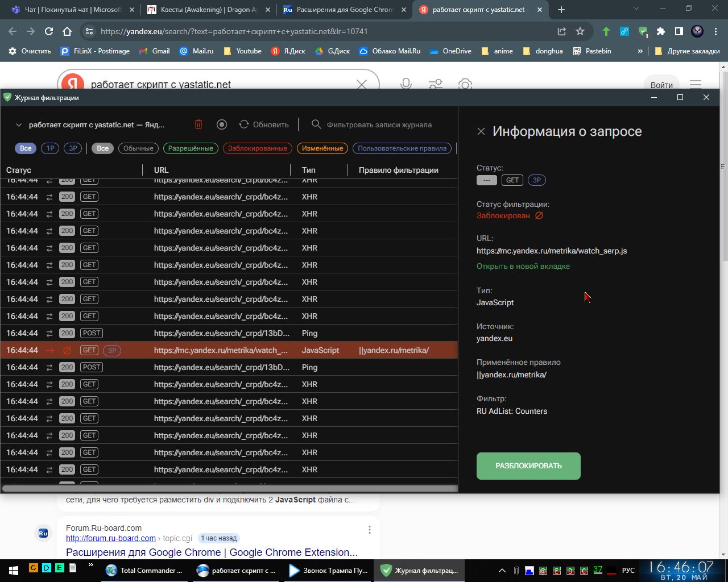Open the tab search dropdown arrow

pyautogui.click(x=636, y=9)
